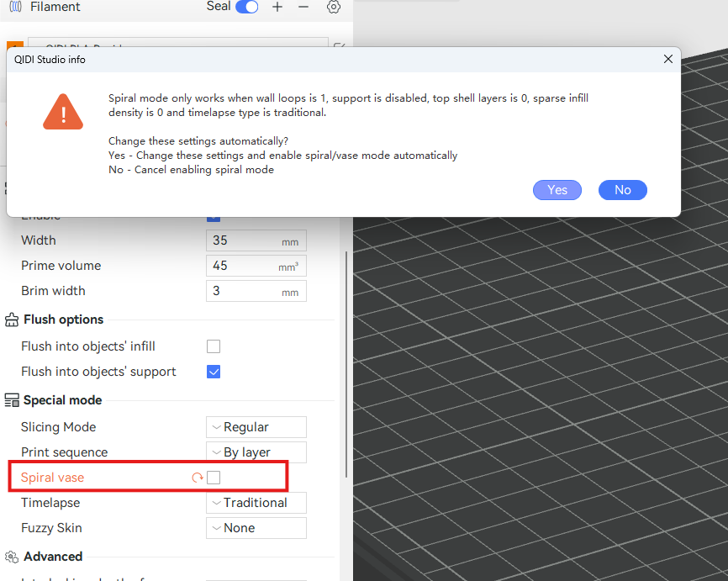Open the Slicing Mode dropdown
The width and height of the screenshot is (728, 581).
click(256, 427)
